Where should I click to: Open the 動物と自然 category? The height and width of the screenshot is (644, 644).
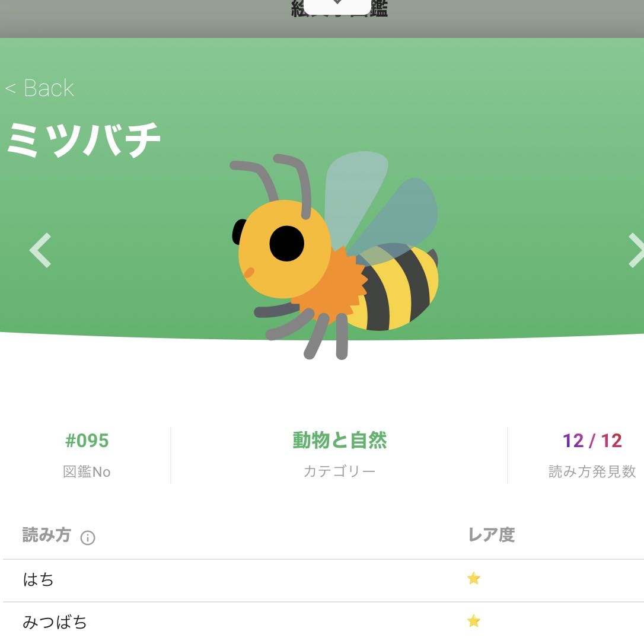coord(339,441)
